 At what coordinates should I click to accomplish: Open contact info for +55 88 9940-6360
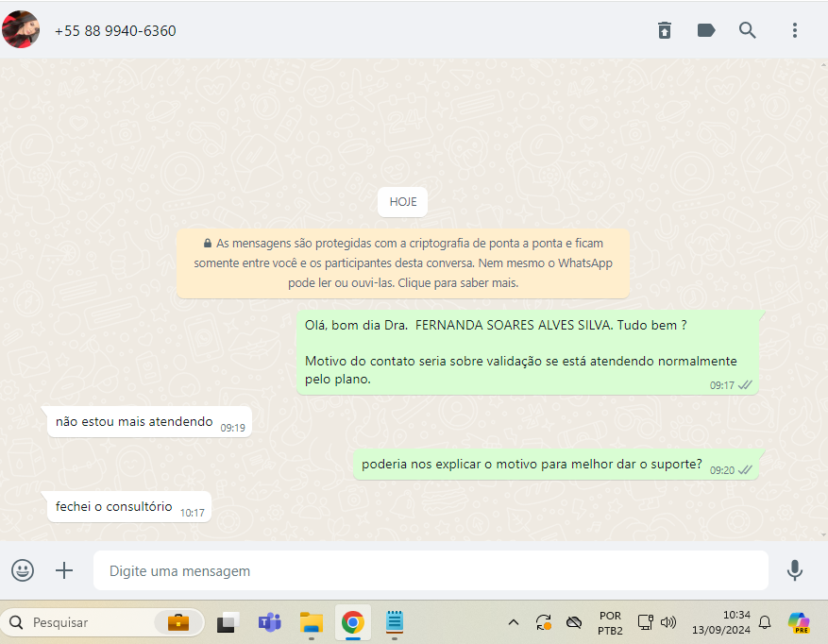coord(115,30)
